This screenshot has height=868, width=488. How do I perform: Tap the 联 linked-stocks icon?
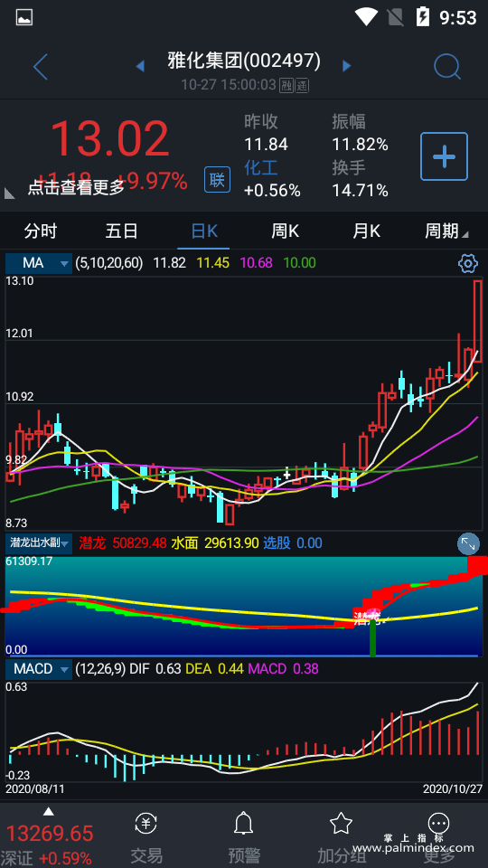pos(218,179)
